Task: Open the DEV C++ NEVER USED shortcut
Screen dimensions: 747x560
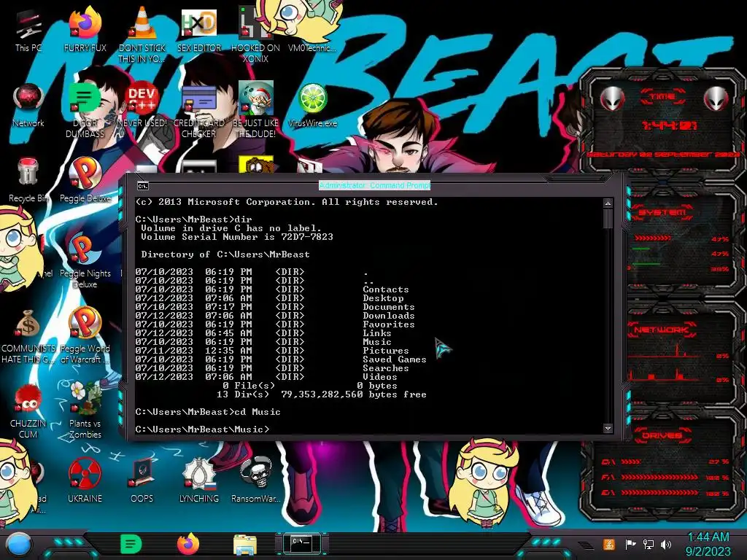Action: (x=142, y=105)
